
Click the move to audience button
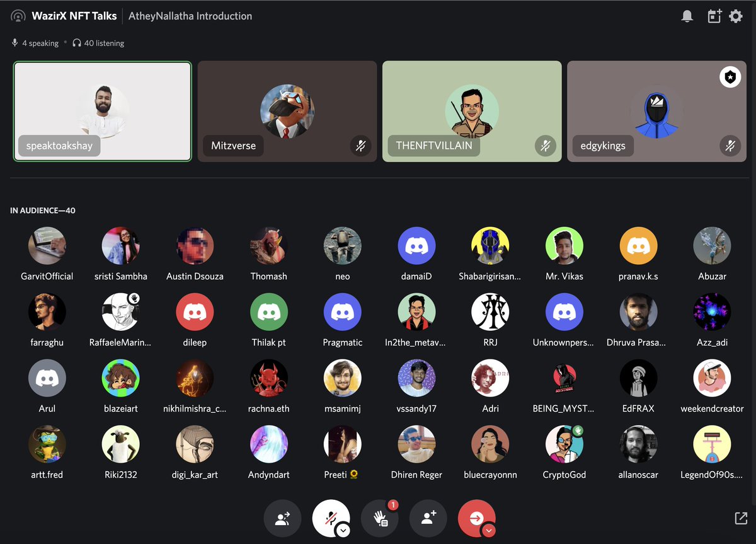[x=282, y=518]
